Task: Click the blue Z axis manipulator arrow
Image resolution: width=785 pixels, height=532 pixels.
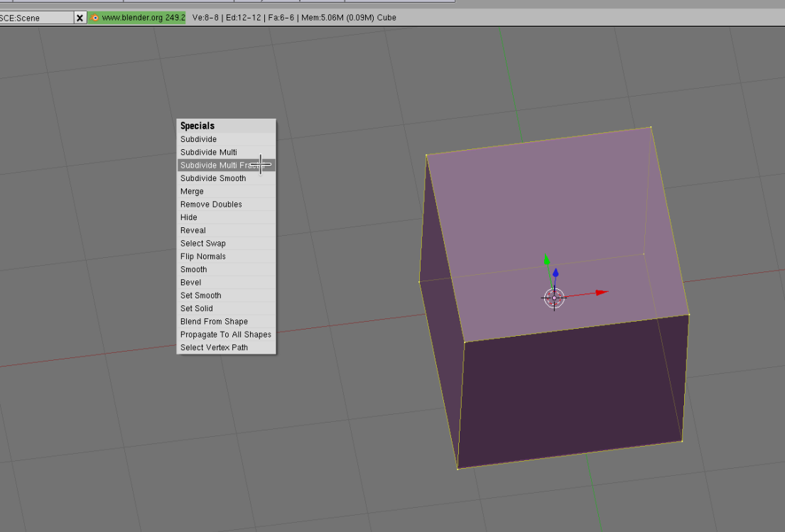Action: pyautogui.click(x=556, y=273)
